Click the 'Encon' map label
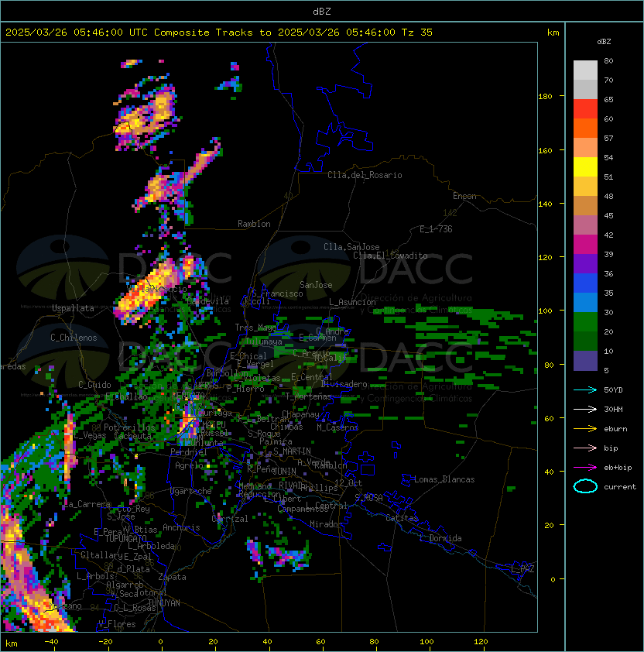 coord(464,196)
